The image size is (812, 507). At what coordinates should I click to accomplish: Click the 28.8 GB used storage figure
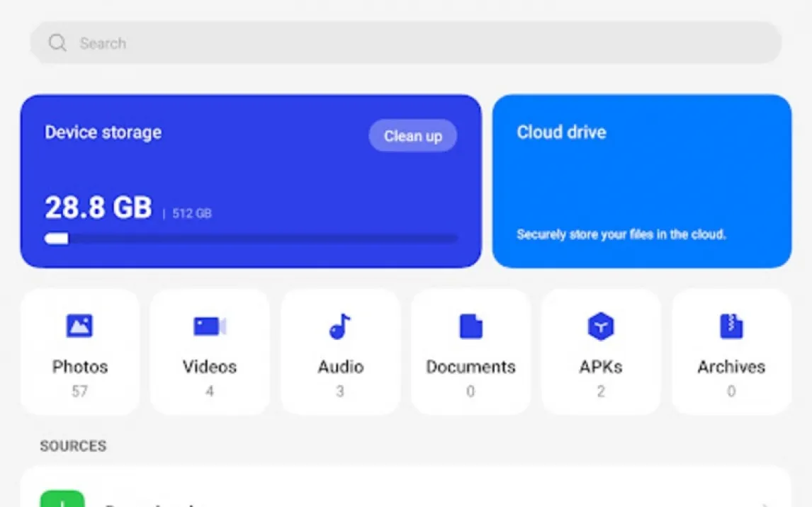[x=98, y=208]
